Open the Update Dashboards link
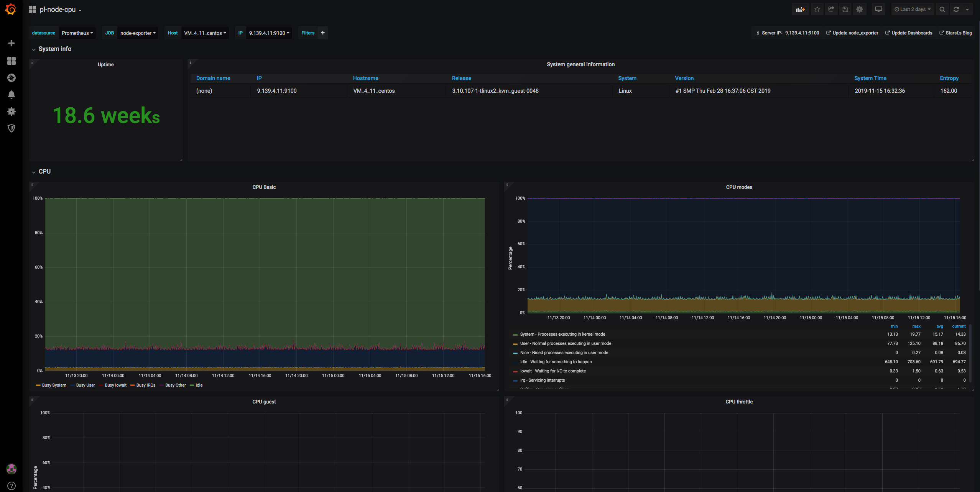Image resolution: width=980 pixels, height=492 pixels. 911,33
